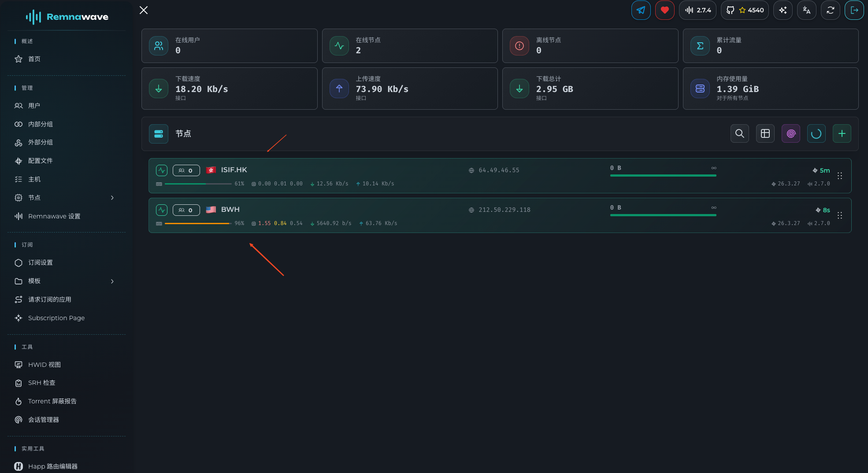Click the sparkle theme toggle icon
This screenshot has width=868, height=473.
[x=783, y=10]
